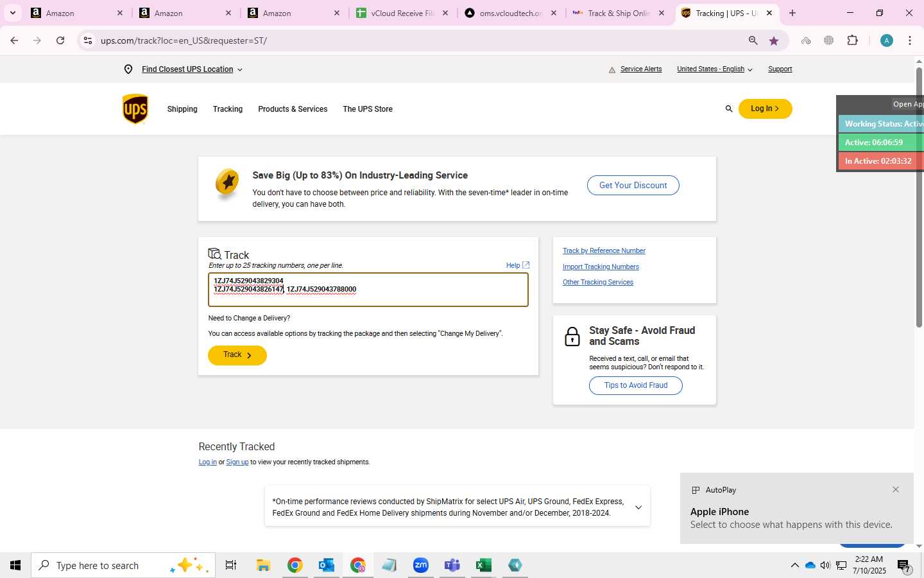The height and width of the screenshot is (578, 924).
Task: Click the globe extension icon in toolbar
Action: pyautogui.click(x=829, y=40)
